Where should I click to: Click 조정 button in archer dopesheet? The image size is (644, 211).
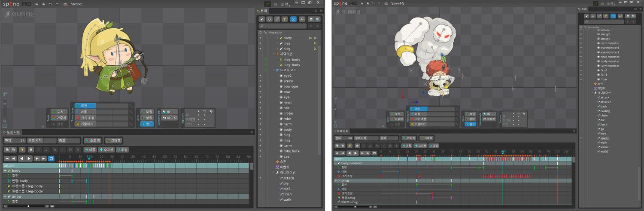(122, 150)
